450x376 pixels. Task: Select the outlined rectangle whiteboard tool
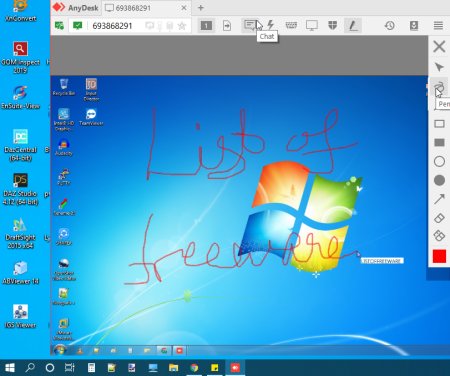pyautogui.click(x=439, y=124)
